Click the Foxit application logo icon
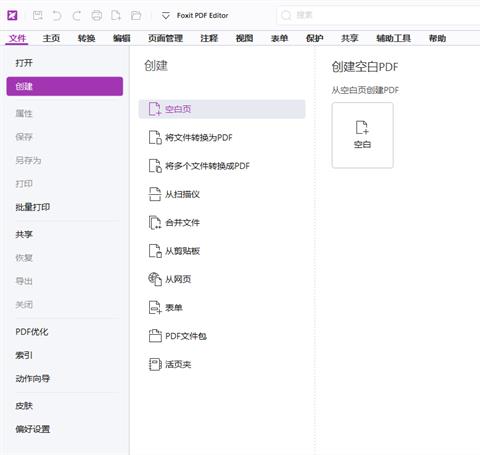The width and height of the screenshot is (480, 455). [x=12, y=15]
